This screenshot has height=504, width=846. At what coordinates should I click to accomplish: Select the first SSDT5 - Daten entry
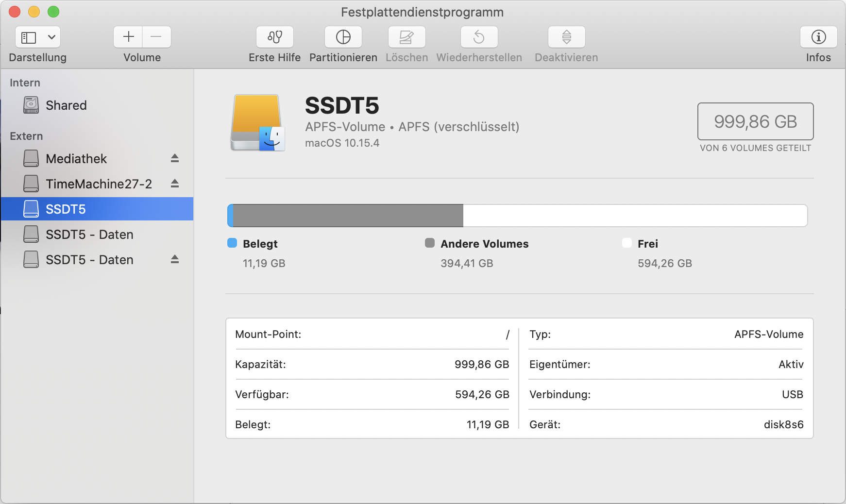(89, 235)
